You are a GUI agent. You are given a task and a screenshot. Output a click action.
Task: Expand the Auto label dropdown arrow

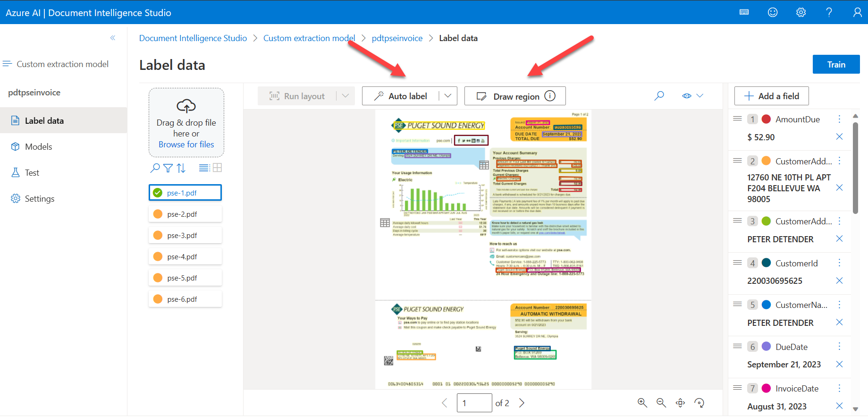pyautogui.click(x=448, y=96)
